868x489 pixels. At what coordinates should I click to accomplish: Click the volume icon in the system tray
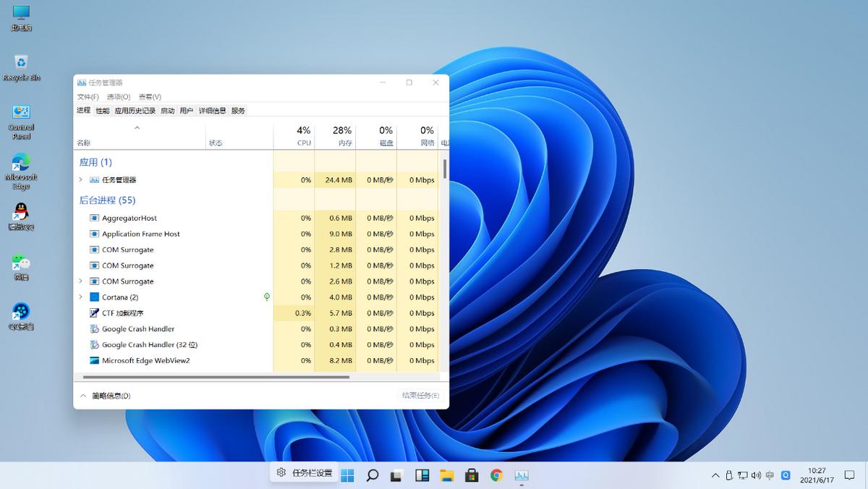[x=756, y=475]
